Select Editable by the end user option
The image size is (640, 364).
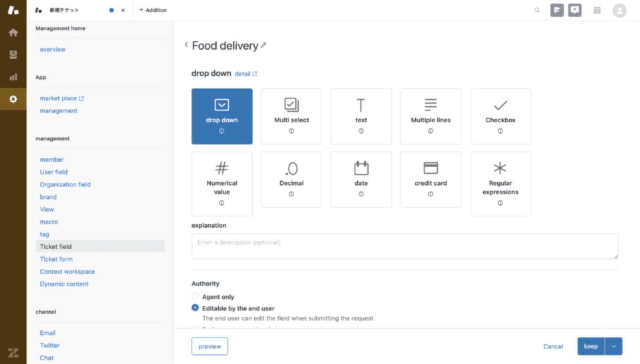pos(195,308)
